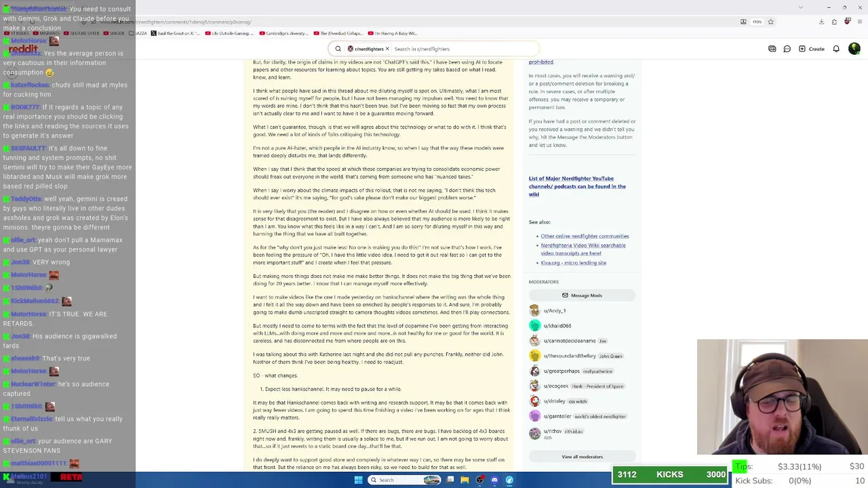This screenshot has width=868, height=488.
Task: Click u/thesoundandthefury yellow avatar icon
Action: click(535, 356)
